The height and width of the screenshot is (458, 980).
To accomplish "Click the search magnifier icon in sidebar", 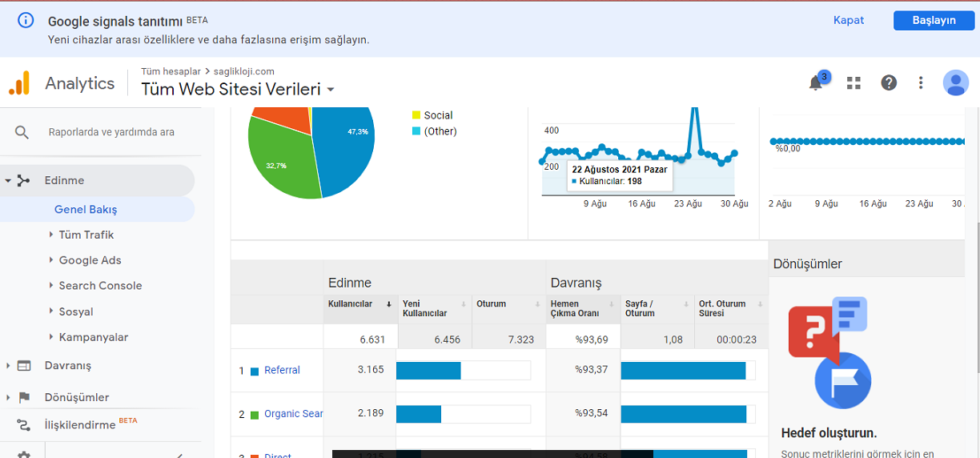I will [x=22, y=132].
